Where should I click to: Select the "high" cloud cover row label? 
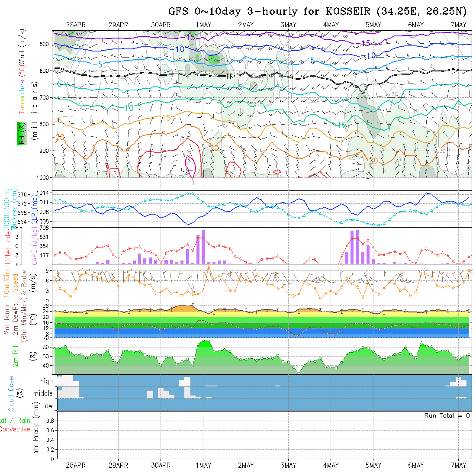(x=46, y=381)
